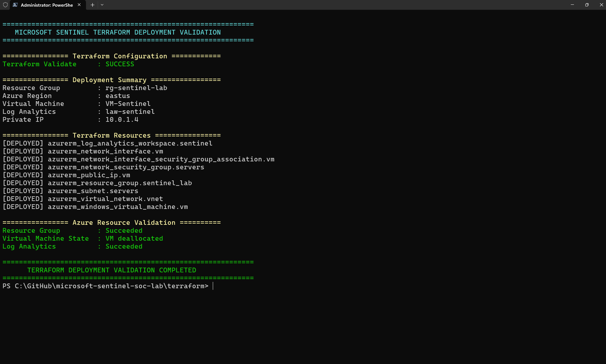Click the PowerShell icon on the tab
This screenshot has height=364, width=606.
(15, 5)
